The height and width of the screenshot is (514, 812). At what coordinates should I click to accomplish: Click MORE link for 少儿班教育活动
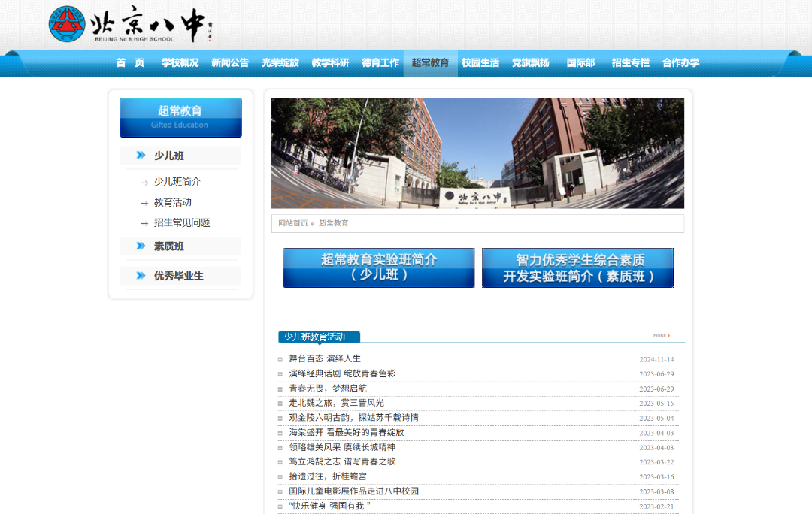[662, 335]
